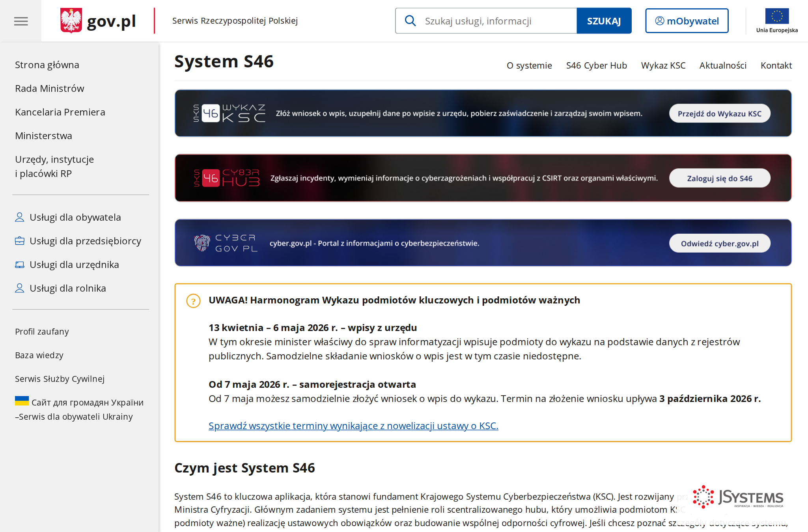Viewport: 808px width, 532px height.
Task: Open Kancelaria Premiera sidebar link
Action: [60, 112]
